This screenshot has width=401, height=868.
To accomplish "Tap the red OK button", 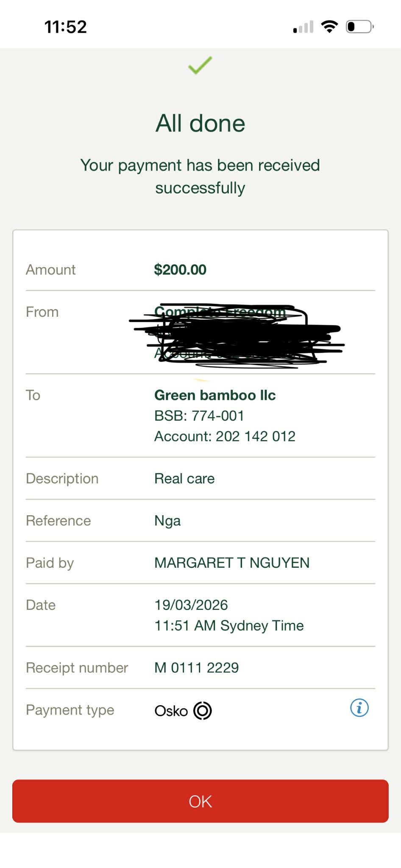I will 200,801.
